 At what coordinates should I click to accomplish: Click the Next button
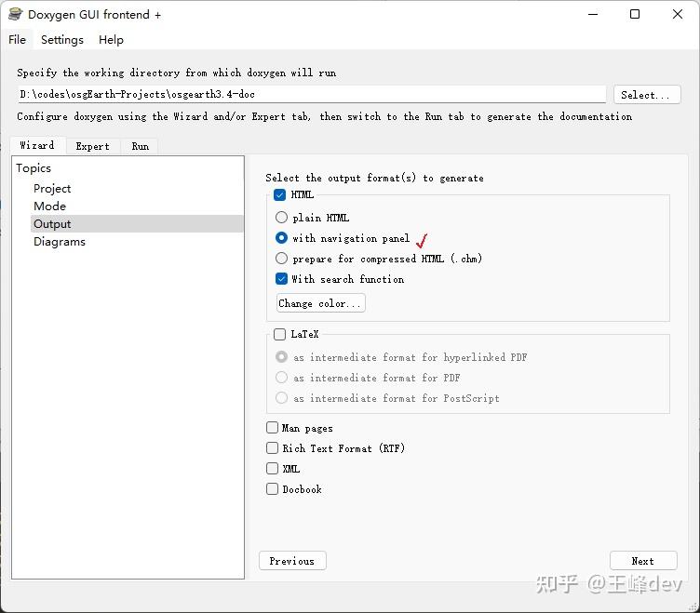click(642, 561)
